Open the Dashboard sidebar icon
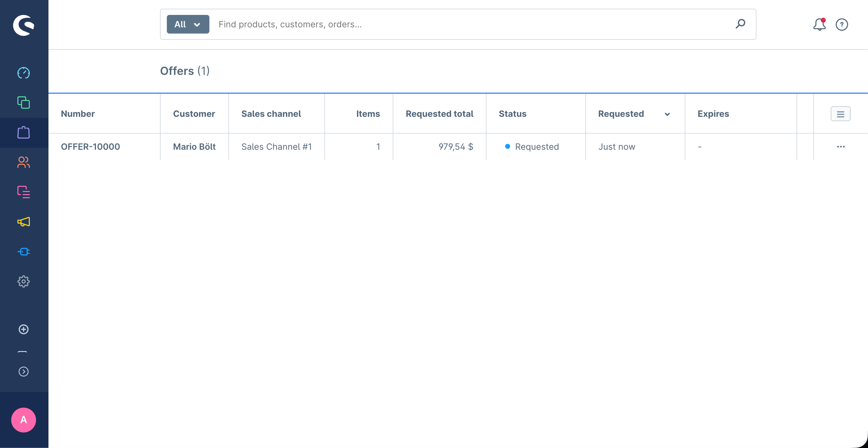The width and height of the screenshot is (868, 448). point(24,73)
